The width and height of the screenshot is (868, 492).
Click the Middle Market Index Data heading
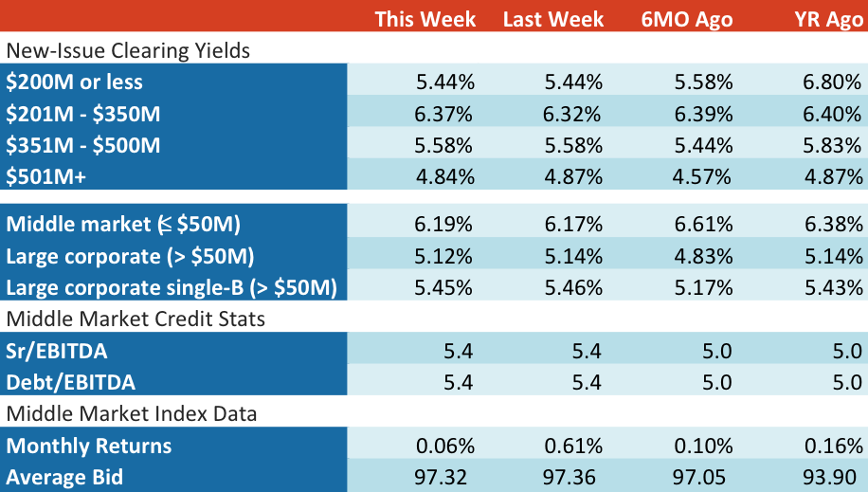(131, 414)
